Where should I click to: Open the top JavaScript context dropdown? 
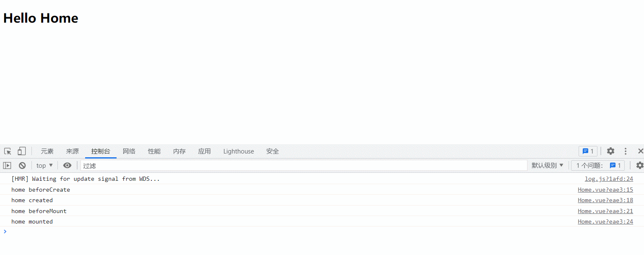44,166
